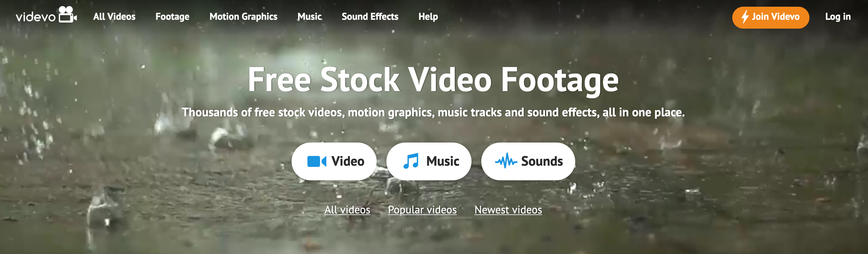Choose the Sounds pill button label

pos(542,161)
